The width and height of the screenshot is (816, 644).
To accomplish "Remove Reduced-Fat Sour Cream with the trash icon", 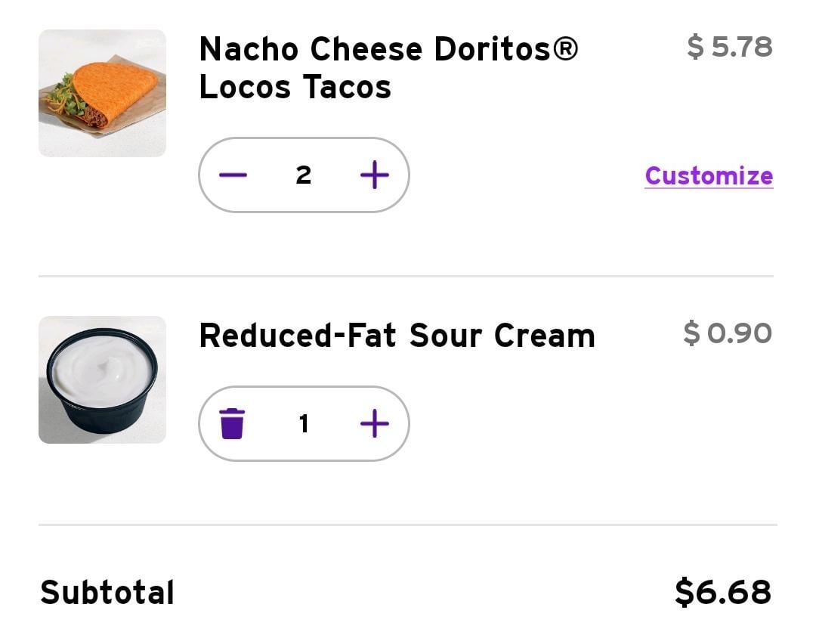I will (233, 423).
